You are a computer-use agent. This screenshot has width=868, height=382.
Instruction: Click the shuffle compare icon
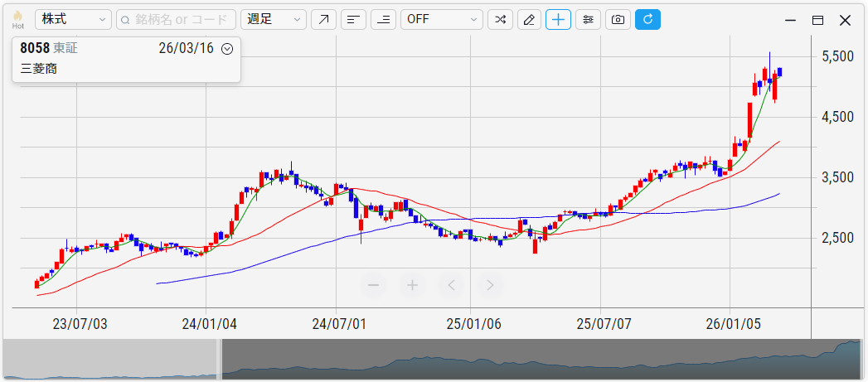(x=499, y=20)
